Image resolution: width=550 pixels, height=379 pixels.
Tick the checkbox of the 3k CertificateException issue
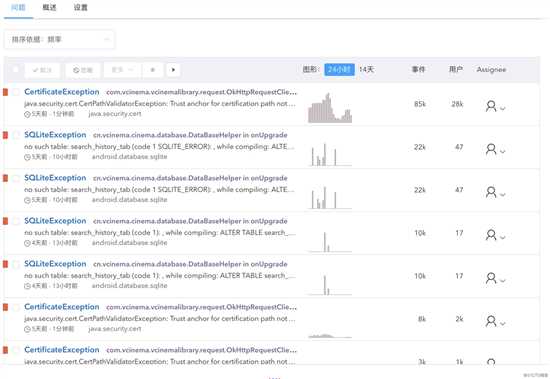(16, 350)
